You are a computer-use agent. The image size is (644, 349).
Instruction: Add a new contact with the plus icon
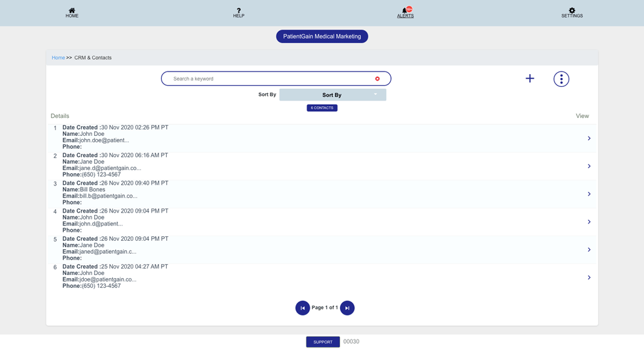click(530, 79)
